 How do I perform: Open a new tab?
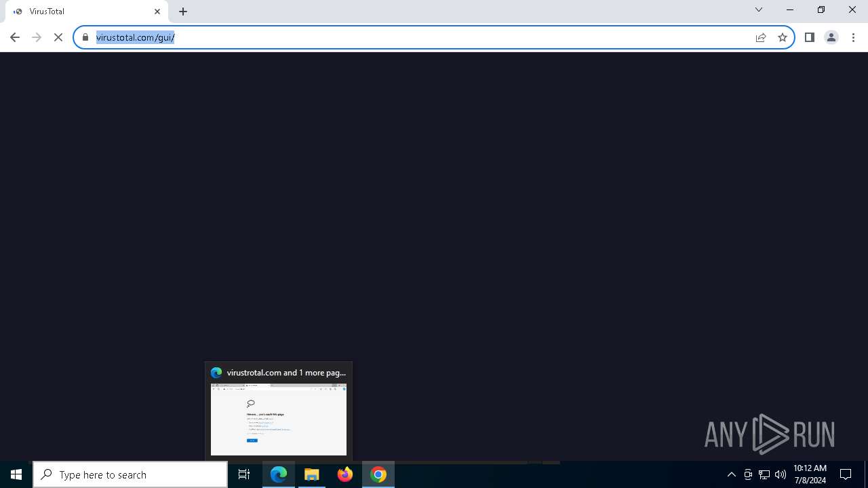pyautogui.click(x=183, y=12)
